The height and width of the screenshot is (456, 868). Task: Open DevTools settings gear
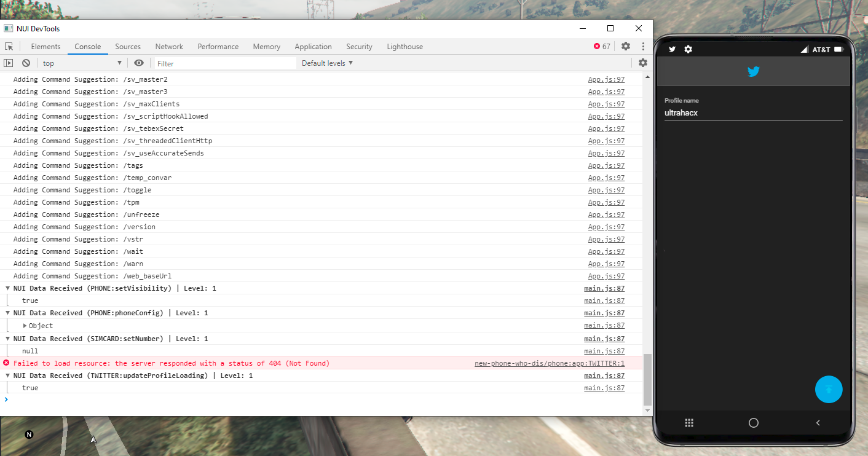click(625, 46)
